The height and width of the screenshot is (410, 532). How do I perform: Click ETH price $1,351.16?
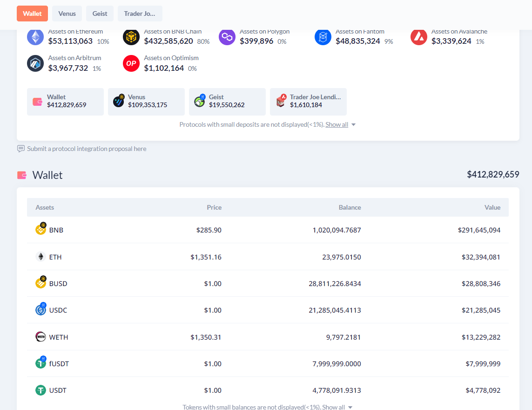206,257
